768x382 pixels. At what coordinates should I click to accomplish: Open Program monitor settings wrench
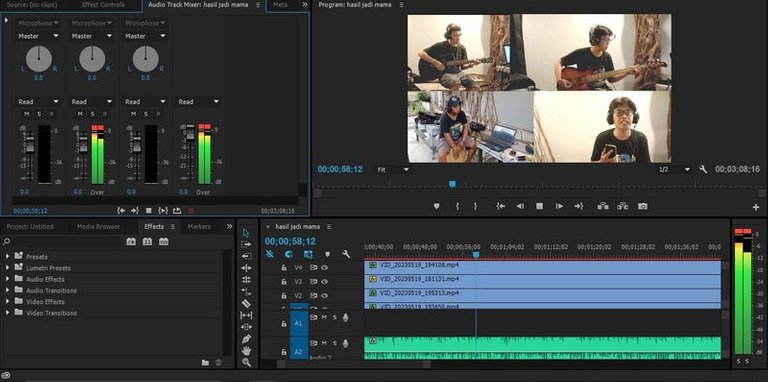(703, 169)
